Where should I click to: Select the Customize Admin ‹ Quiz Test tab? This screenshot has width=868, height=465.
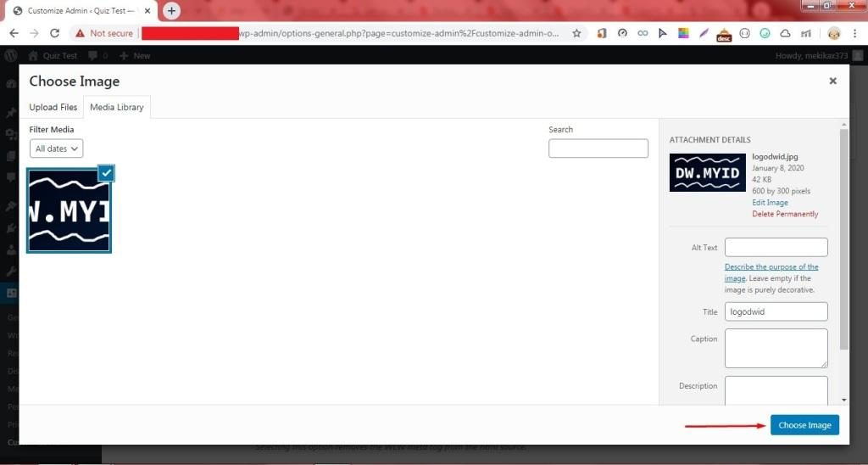coord(82,10)
